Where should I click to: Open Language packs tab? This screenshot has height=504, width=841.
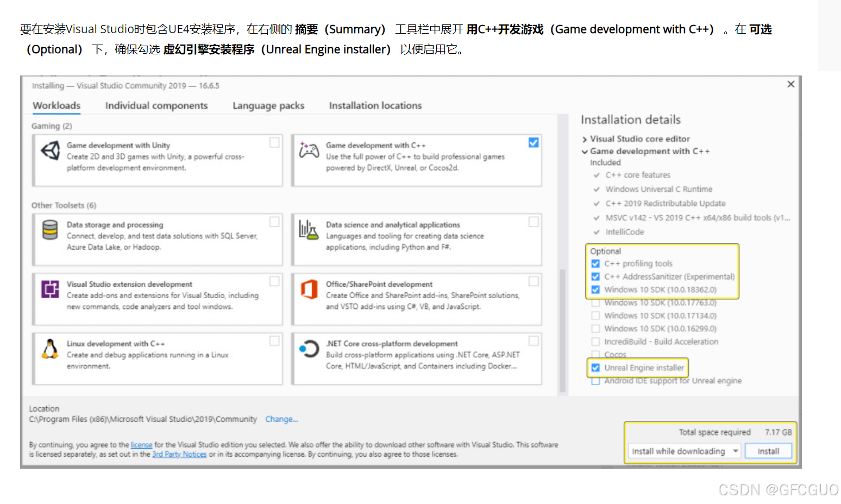click(268, 105)
